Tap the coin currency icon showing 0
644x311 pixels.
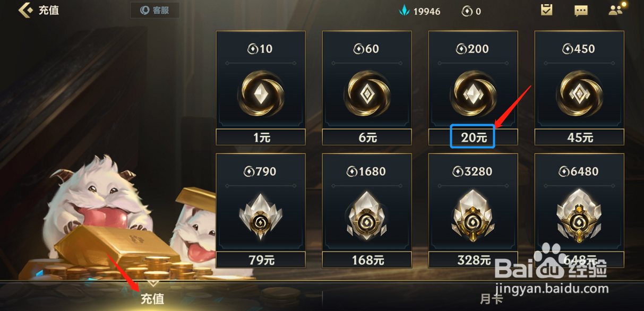point(467,11)
